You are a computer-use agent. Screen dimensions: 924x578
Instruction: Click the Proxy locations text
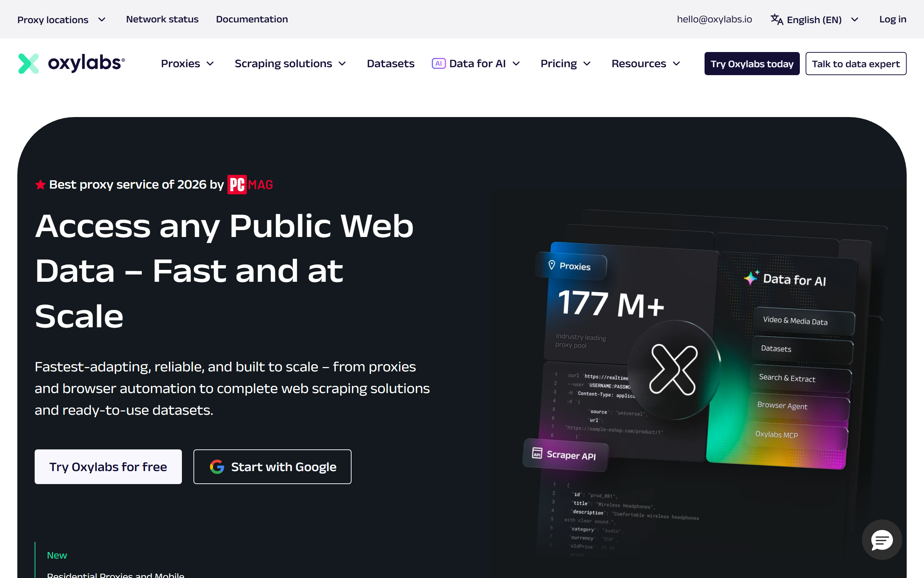53,20
